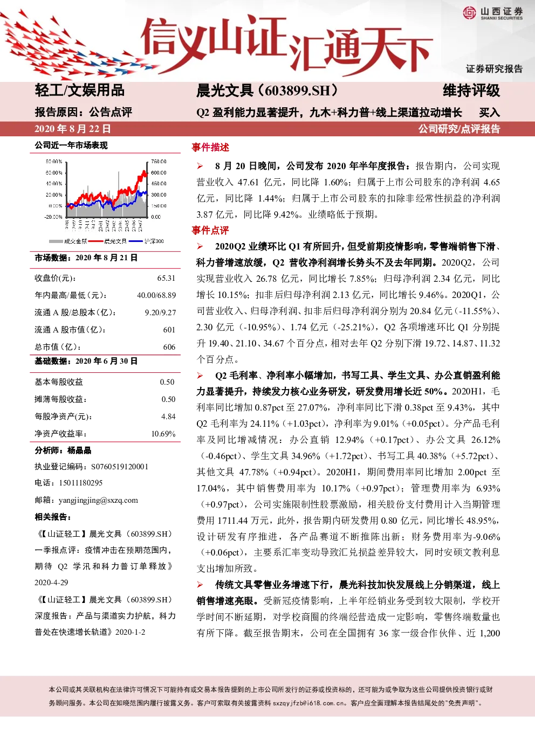Click the 基本每股收益 row label
535x756 pixels.
(59, 382)
